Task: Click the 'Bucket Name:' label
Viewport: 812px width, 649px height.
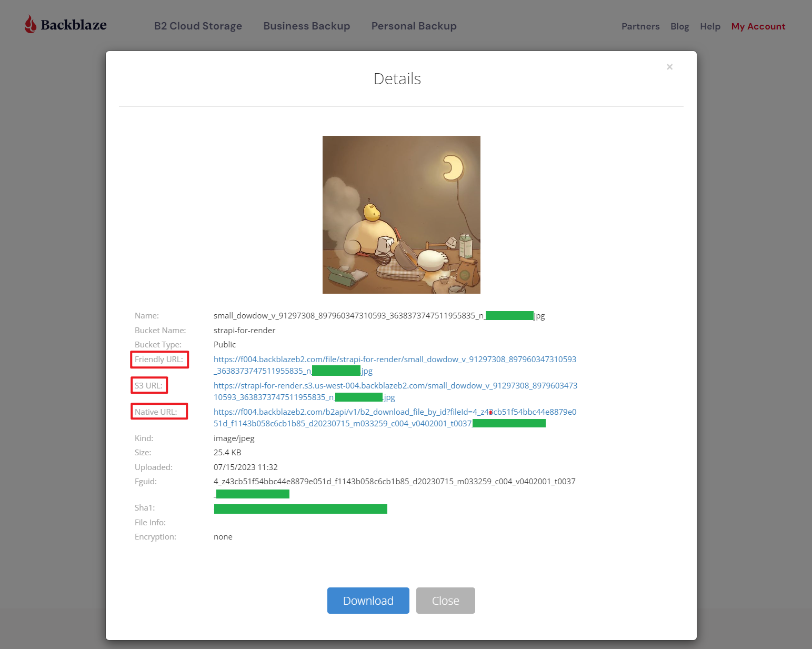Action: tap(161, 330)
